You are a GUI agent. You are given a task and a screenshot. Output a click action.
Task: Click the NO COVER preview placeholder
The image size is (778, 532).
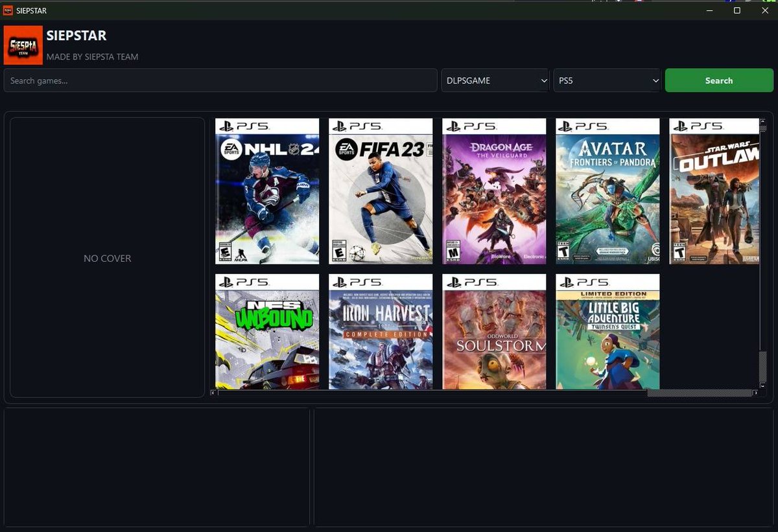pyautogui.click(x=108, y=258)
